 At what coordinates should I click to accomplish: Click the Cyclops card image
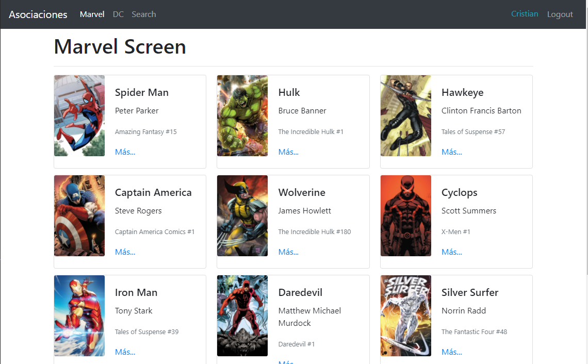(x=405, y=216)
